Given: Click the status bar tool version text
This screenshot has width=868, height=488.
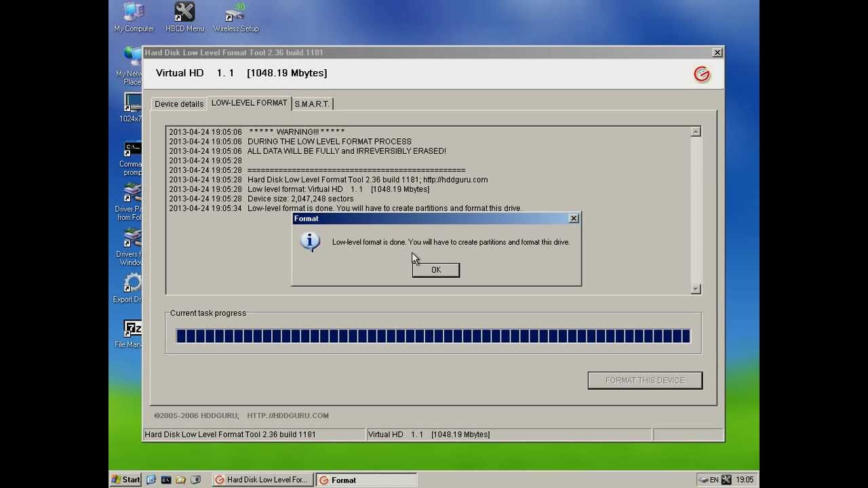Looking at the screenshot, I should tap(230, 434).
